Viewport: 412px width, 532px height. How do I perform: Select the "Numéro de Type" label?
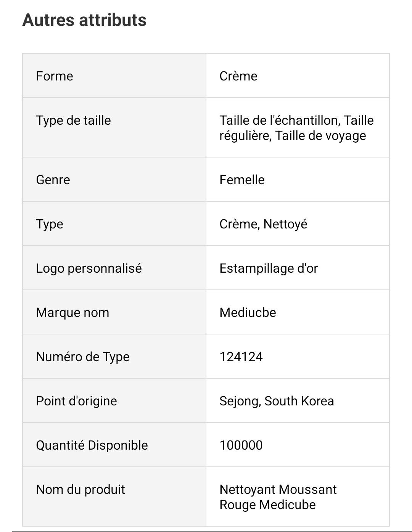[x=83, y=357]
